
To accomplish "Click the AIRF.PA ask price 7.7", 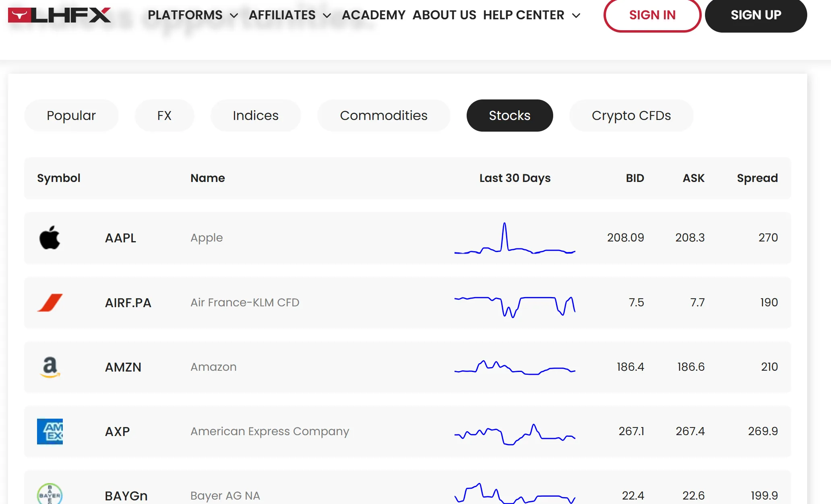I will (x=698, y=302).
